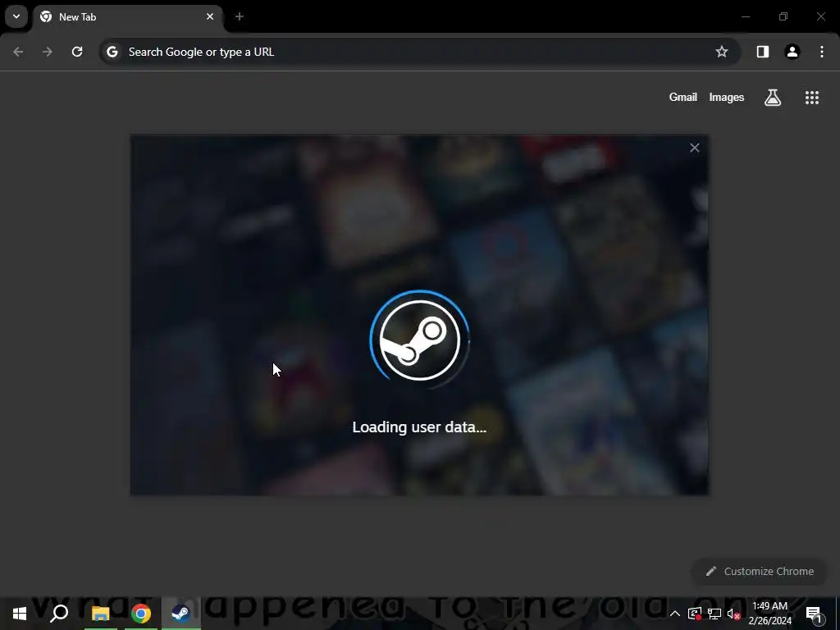
Task: Close the Steam loading window
Action: coord(695,148)
